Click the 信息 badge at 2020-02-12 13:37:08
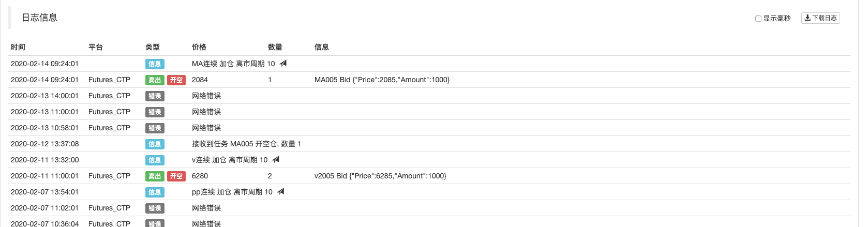 [155, 144]
